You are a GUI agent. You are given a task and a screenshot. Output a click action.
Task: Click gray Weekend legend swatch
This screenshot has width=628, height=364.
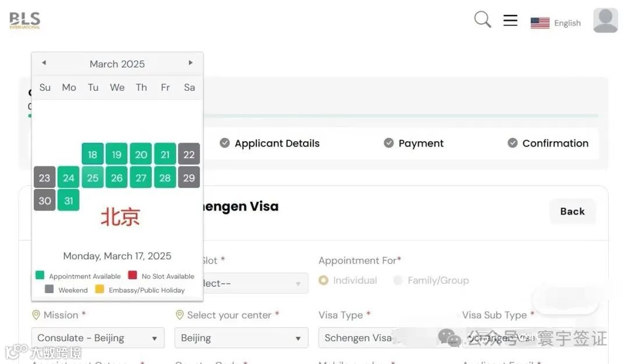49,289
